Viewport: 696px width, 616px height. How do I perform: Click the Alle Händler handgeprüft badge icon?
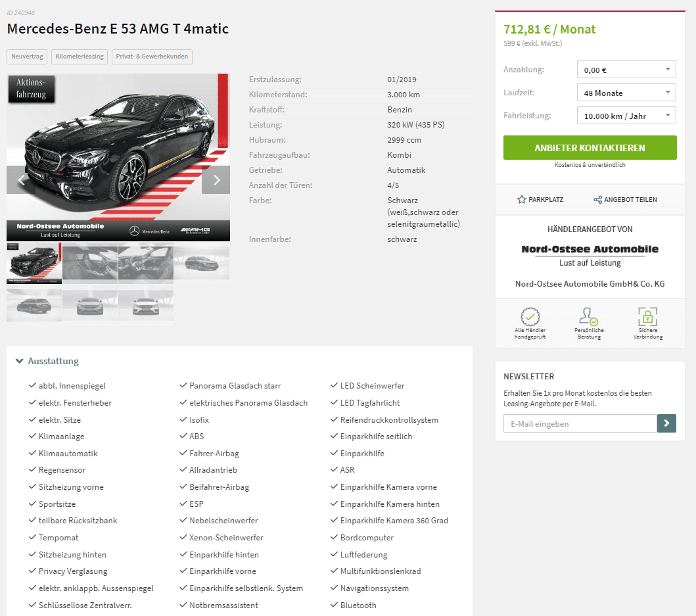click(530, 317)
